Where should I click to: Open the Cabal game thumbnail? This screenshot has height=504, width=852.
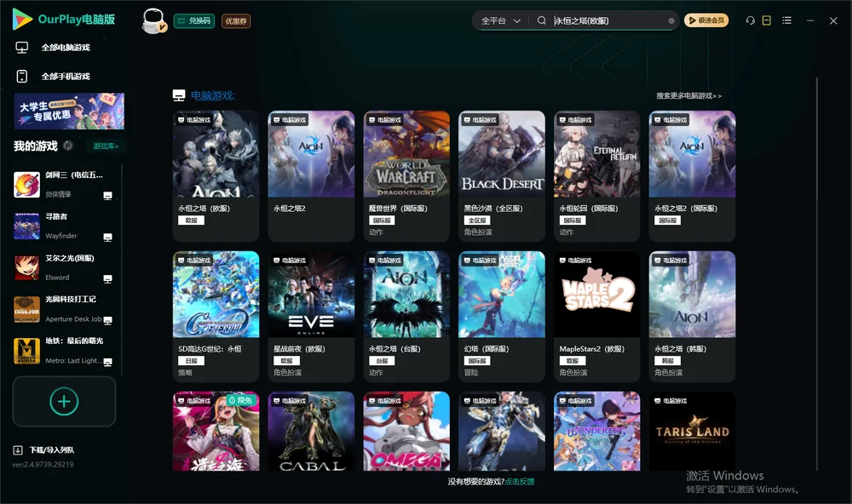click(311, 432)
